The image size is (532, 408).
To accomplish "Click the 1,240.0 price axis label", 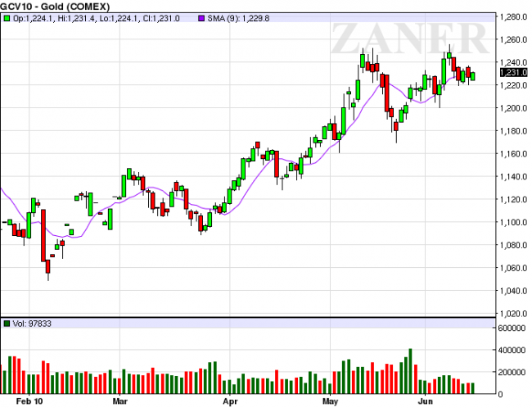I will click(513, 62).
